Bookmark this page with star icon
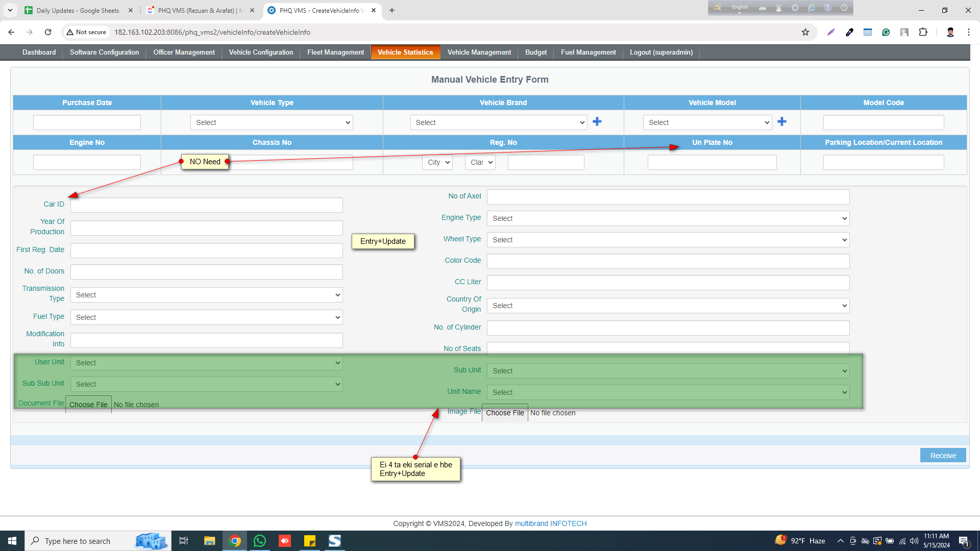Screen dimensions: 980x551 point(805,32)
